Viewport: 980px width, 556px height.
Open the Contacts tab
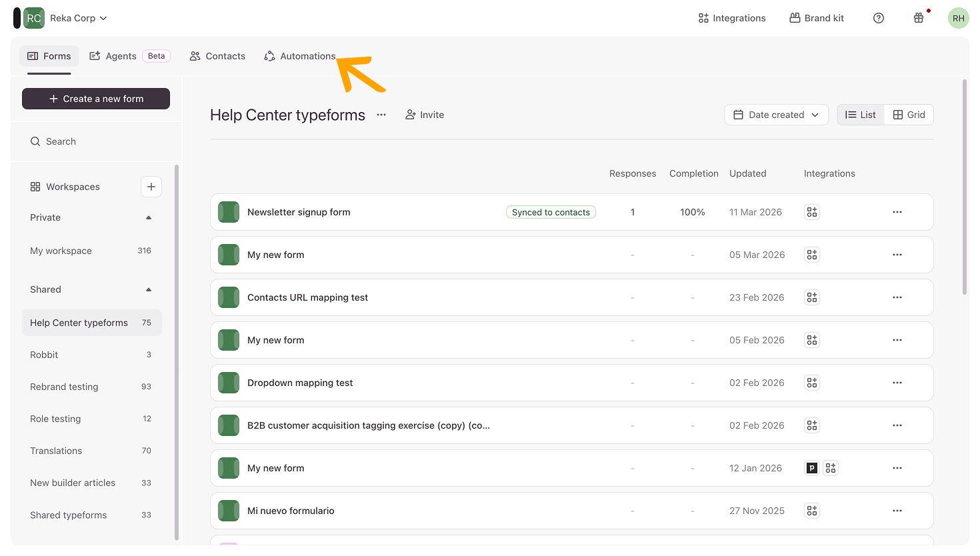(x=217, y=56)
